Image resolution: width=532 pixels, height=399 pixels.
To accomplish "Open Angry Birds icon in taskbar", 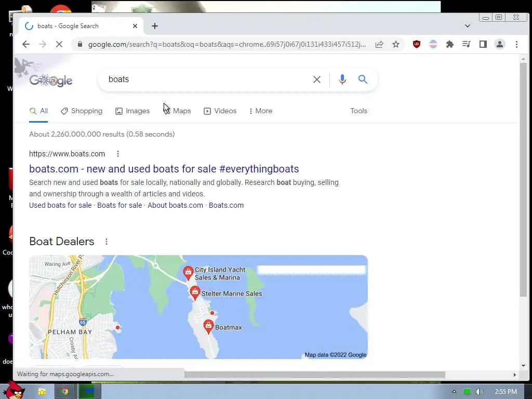I will pyautogui.click(x=13, y=391).
